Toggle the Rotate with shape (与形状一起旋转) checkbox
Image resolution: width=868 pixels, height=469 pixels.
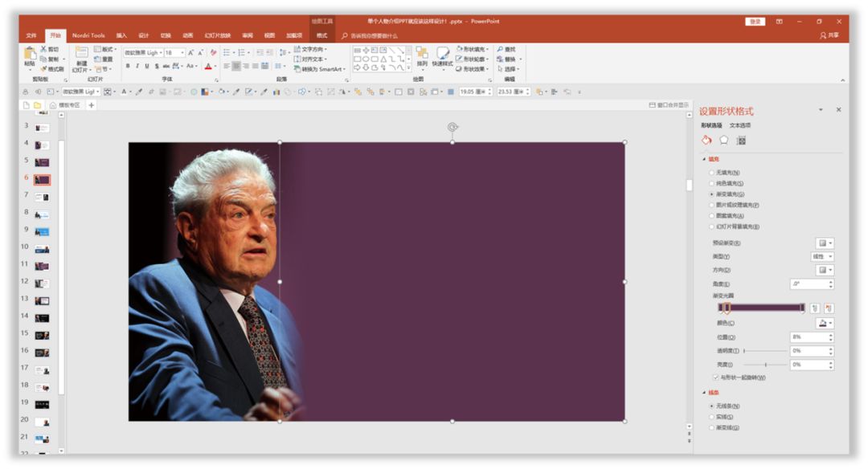(716, 377)
